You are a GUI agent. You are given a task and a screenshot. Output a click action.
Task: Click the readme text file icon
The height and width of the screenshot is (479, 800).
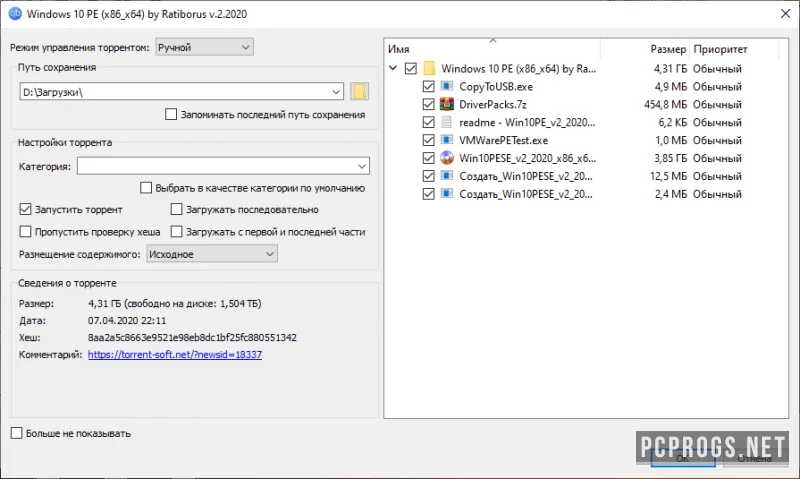[447, 122]
